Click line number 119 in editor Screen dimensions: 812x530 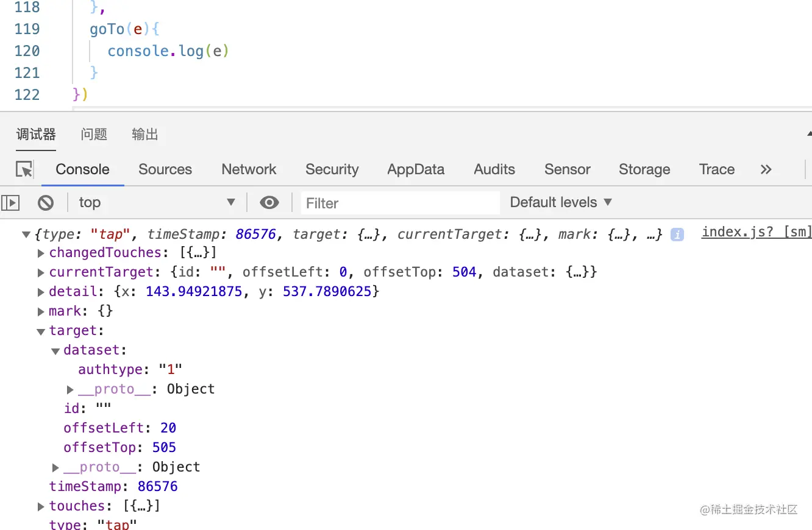(27, 29)
